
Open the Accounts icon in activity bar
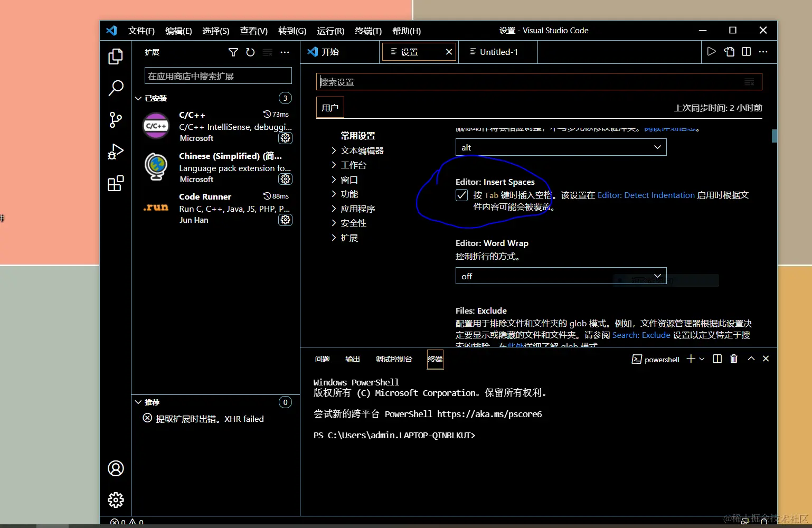pos(116,468)
